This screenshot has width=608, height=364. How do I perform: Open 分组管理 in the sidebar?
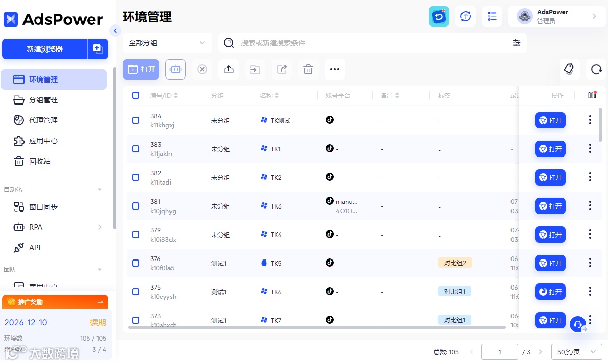pos(54,100)
